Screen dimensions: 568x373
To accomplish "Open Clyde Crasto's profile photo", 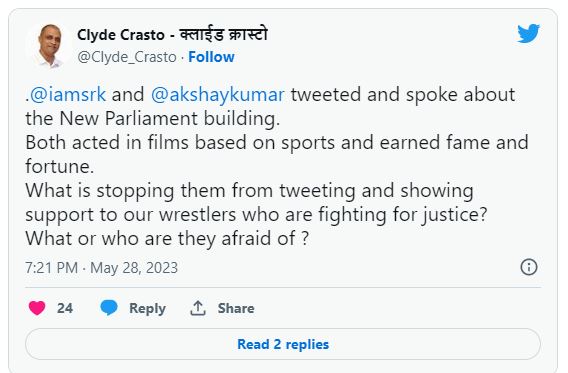I will (50, 46).
